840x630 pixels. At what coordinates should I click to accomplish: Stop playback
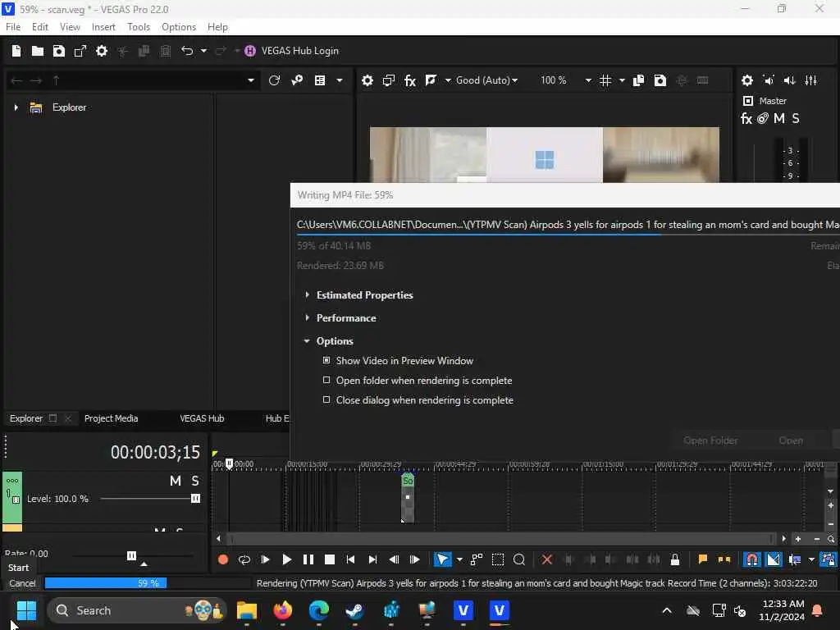pos(330,559)
